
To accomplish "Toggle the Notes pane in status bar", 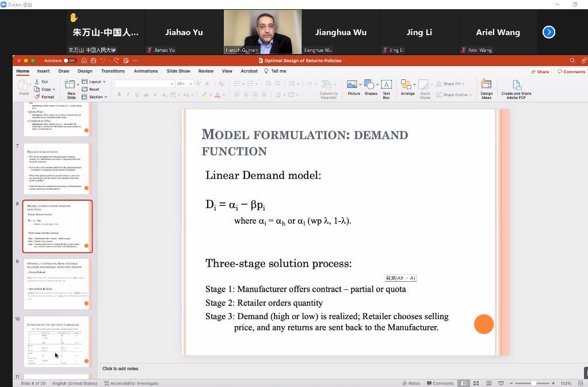I will coord(411,383).
